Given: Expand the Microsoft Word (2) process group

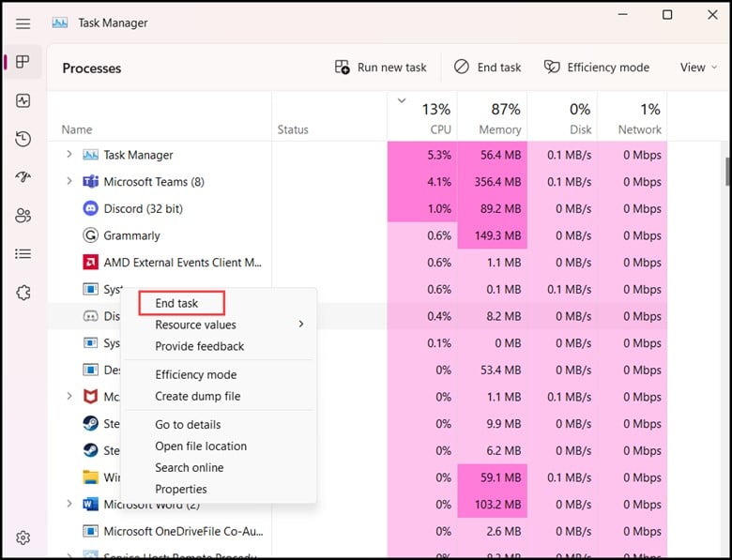Looking at the screenshot, I should tap(69, 504).
